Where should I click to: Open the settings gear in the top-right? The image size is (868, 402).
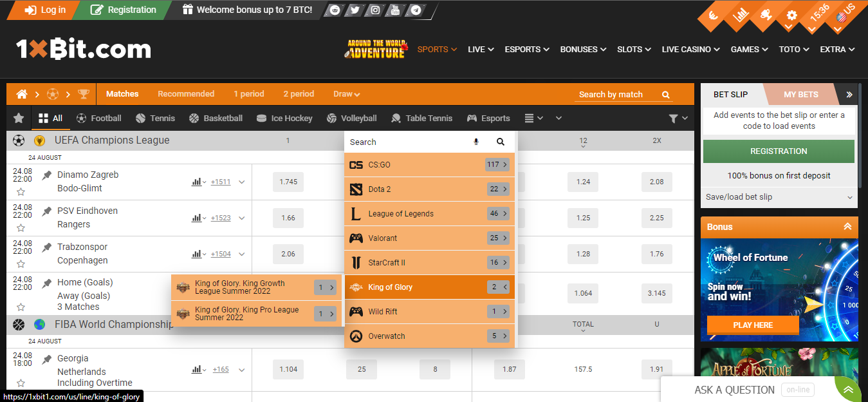pos(791,13)
